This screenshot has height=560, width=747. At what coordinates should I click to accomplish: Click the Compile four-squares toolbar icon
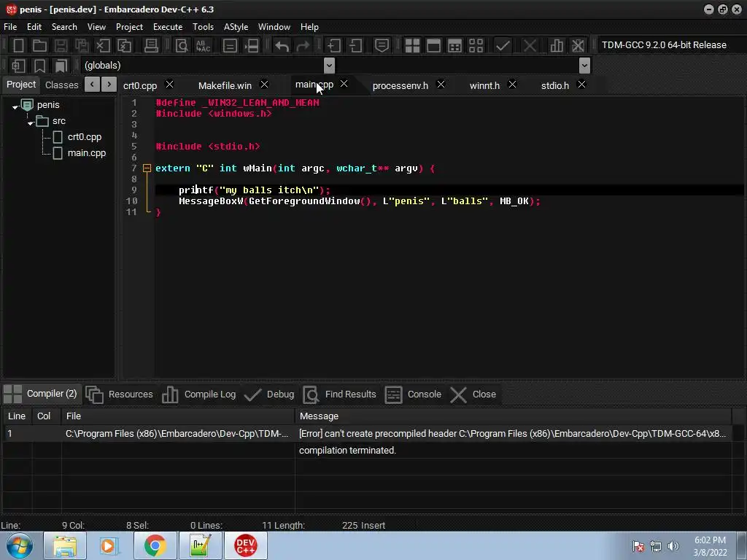click(x=412, y=46)
